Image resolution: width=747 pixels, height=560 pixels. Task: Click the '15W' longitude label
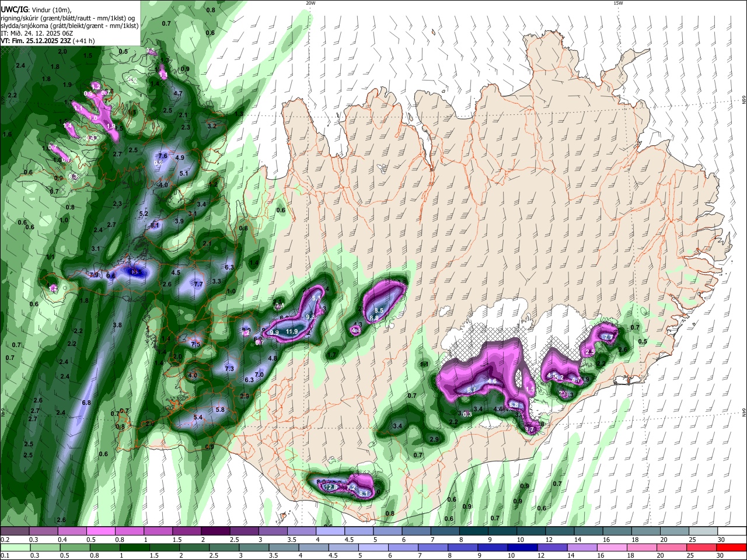coord(618,3)
